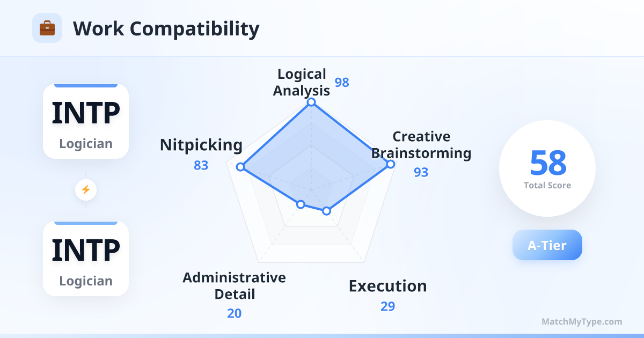The width and height of the screenshot is (644, 338).
Task: Click the Logical Analysis axis label
Action: point(302,82)
